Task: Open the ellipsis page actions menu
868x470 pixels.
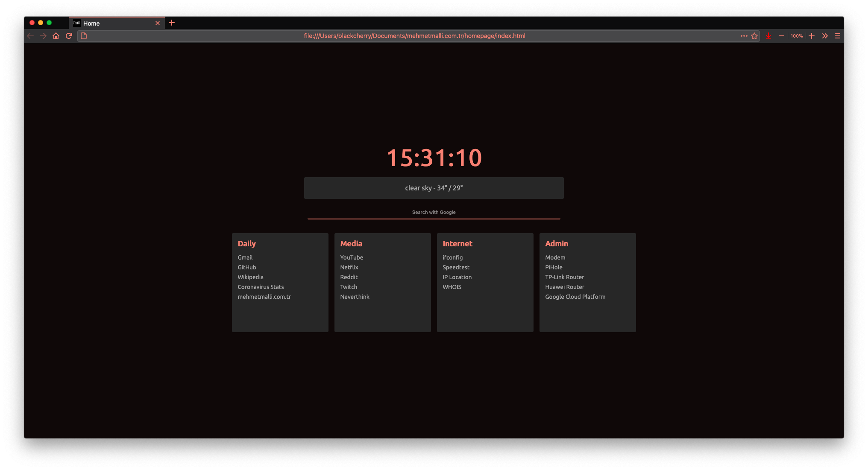Action: 744,36
